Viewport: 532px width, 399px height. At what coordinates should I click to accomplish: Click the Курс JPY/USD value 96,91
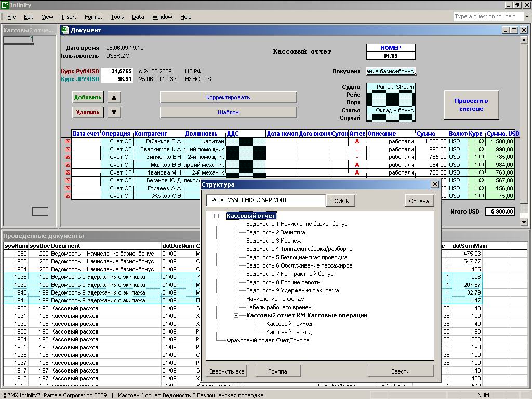tap(117, 79)
